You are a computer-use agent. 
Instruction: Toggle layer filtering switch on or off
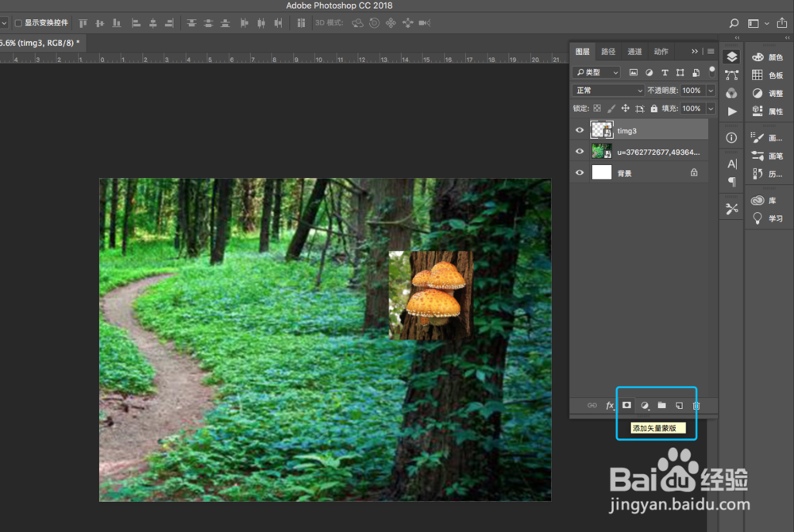point(712,71)
